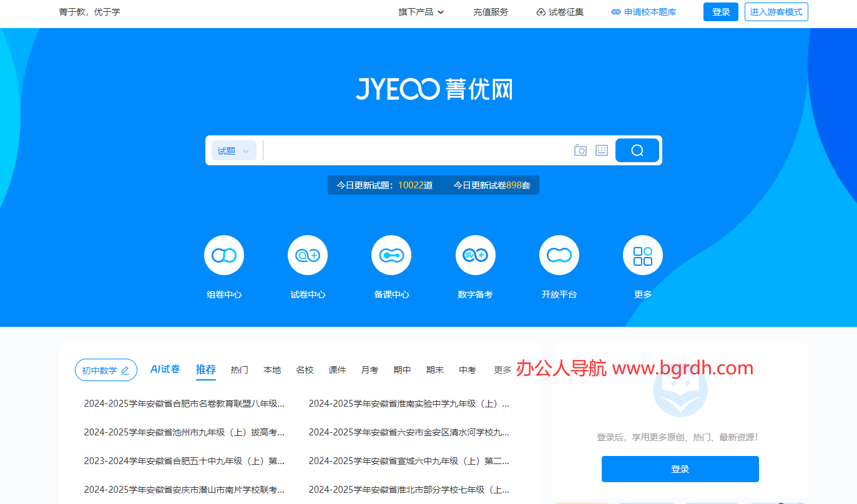857x504 pixels.
Task: Open the 备课中心 circular icon
Action: tap(391, 255)
